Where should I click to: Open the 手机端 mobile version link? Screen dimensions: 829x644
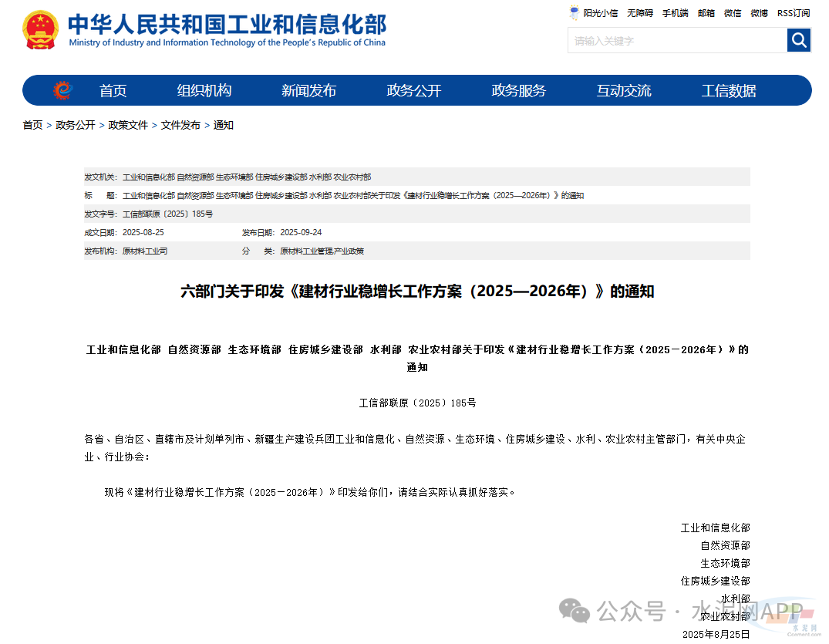(675, 13)
